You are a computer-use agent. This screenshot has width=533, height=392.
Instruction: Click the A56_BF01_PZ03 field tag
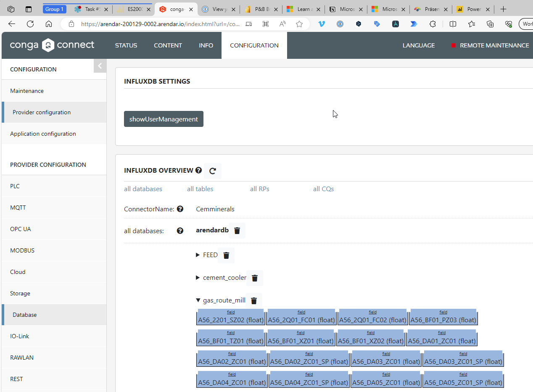click(443, 317)
